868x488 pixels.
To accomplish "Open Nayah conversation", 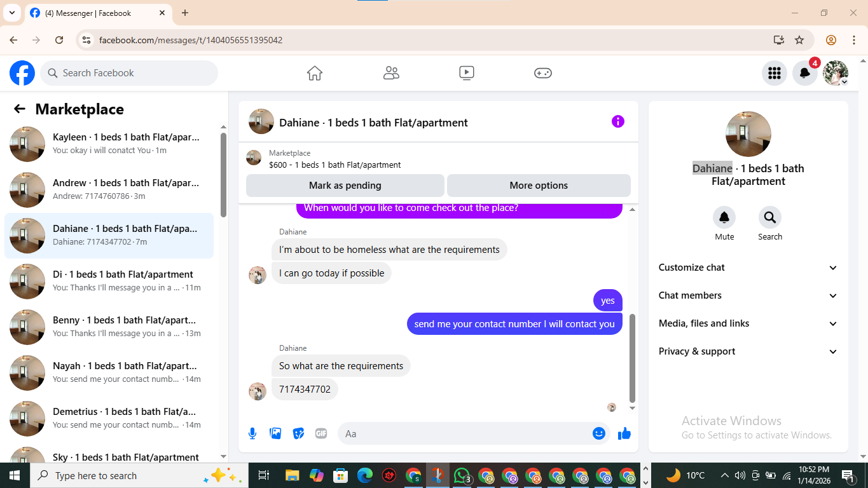I will pos(109,372).
